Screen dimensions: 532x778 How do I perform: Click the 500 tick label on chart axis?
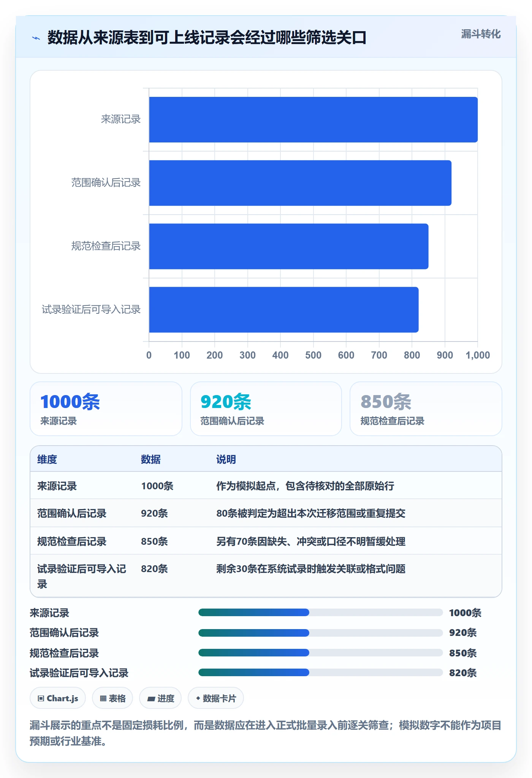pyautogui.click(x=313, y=355)
